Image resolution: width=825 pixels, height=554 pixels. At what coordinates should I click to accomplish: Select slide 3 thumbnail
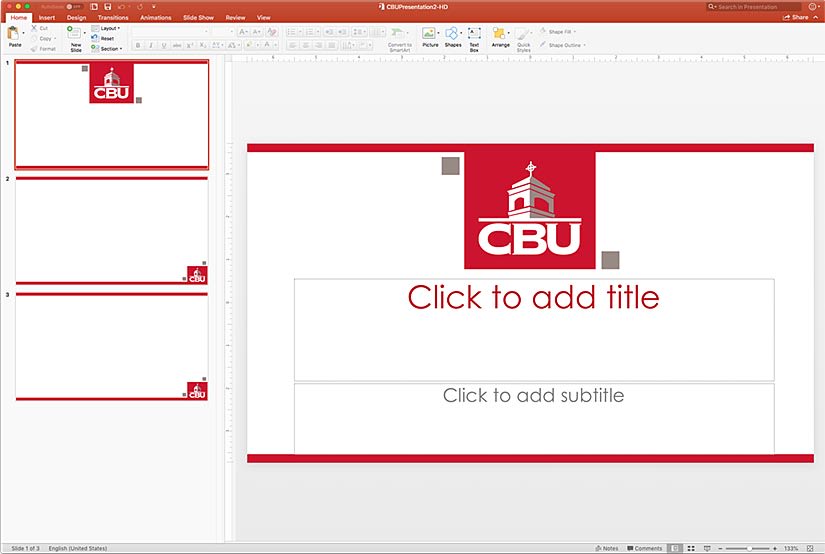coord(112,347)
